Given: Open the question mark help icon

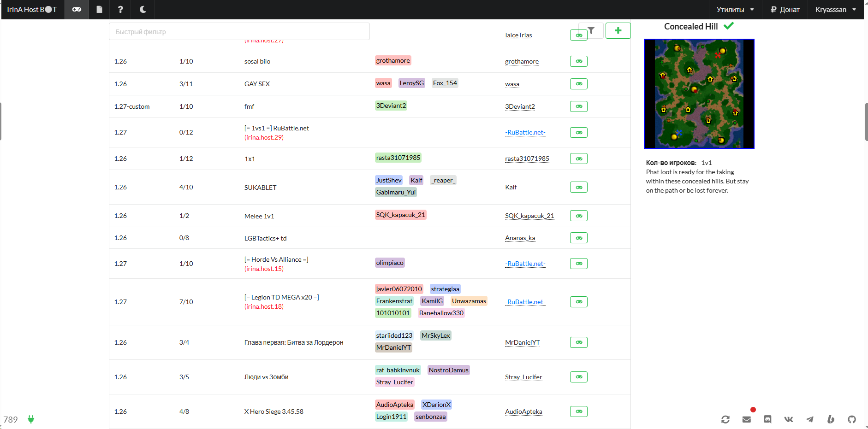Looking at the screenshot, I should pyautogui.click(x=120, y=10).
